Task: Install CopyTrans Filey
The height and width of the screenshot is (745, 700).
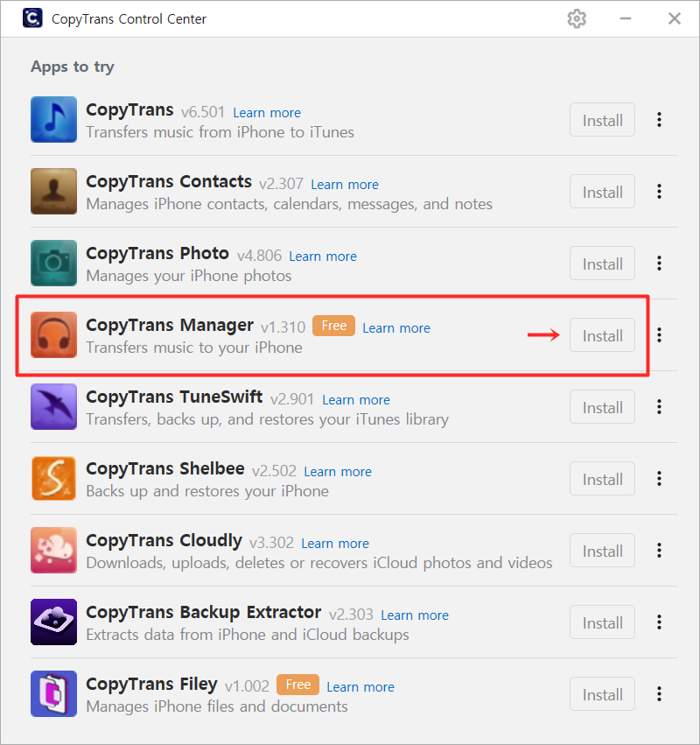Action: pyautogui.click(x=602, y=693)
